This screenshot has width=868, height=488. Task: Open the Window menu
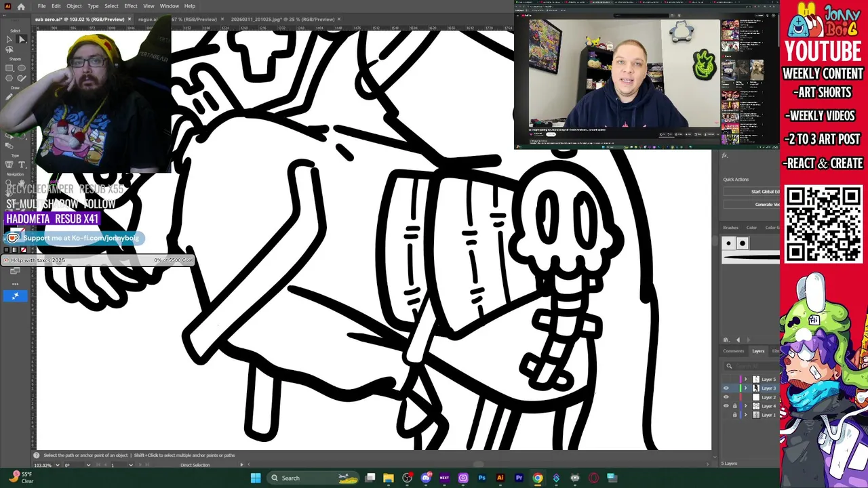[x=170, y=6]
